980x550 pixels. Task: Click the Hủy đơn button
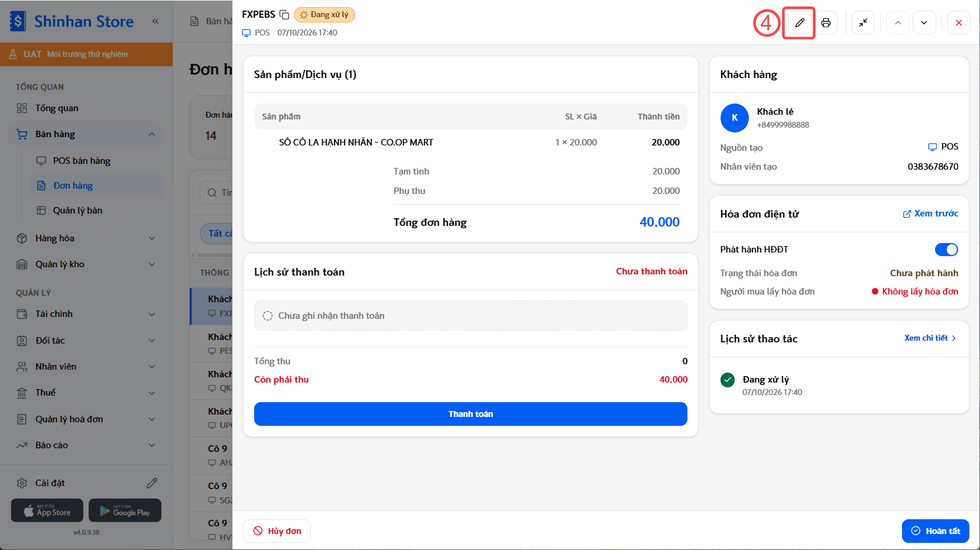pos(277,531)
